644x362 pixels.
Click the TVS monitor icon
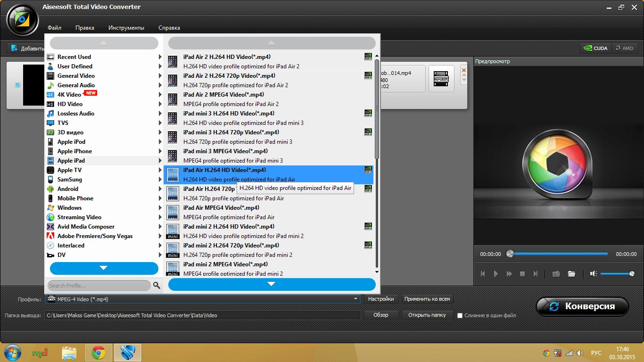pos(50,123)
